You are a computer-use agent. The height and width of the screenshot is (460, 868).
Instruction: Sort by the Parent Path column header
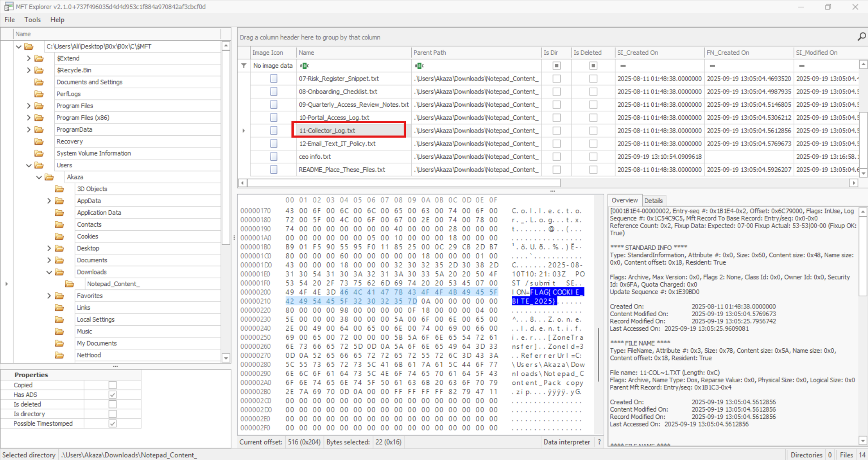(x=476, y=53)
